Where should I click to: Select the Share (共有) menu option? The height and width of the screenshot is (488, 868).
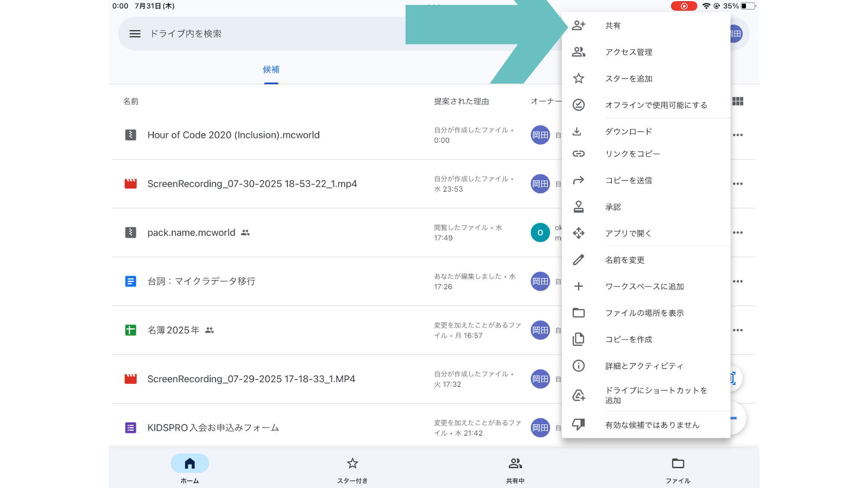point(613,26)
